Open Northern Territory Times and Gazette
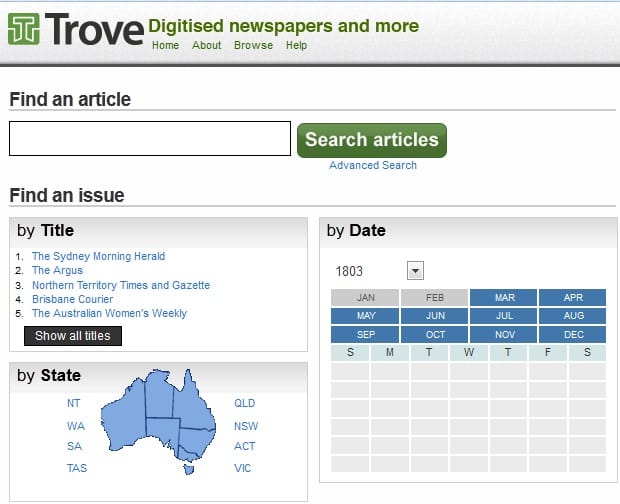This screenshot has height=504, width=620. pyautogui.click(x=121, y=285)
